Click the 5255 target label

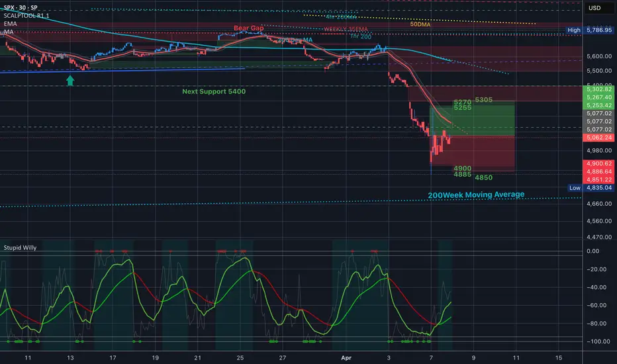coord(462,107)
